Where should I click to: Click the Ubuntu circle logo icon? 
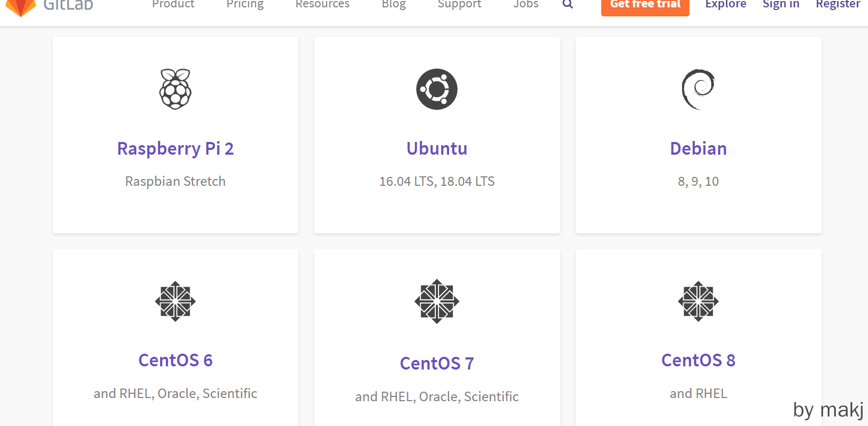tap(436, 89)
